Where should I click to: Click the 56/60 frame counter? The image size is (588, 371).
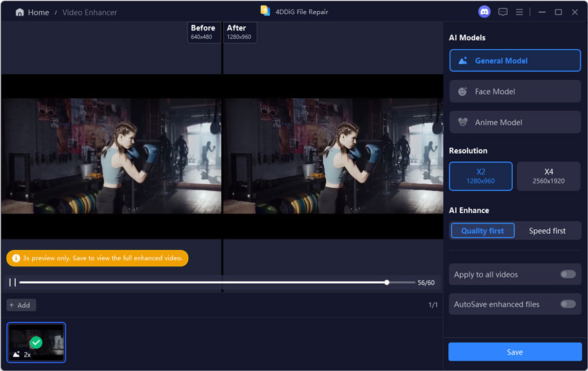coord(426,283)
